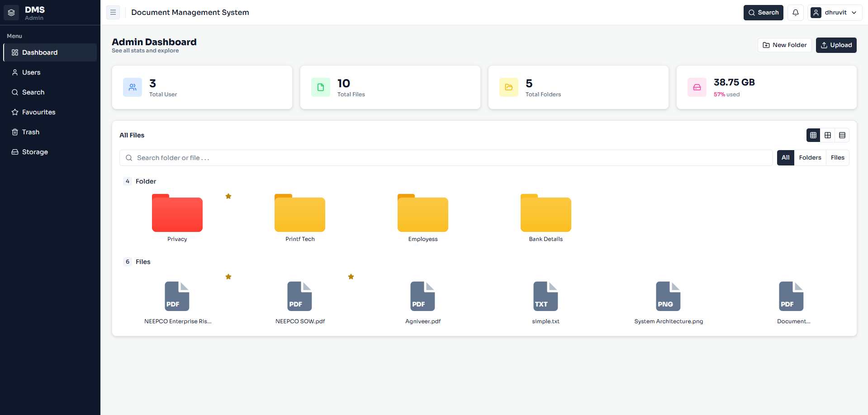Open Search in the sidebar menu

pos(50,92)
